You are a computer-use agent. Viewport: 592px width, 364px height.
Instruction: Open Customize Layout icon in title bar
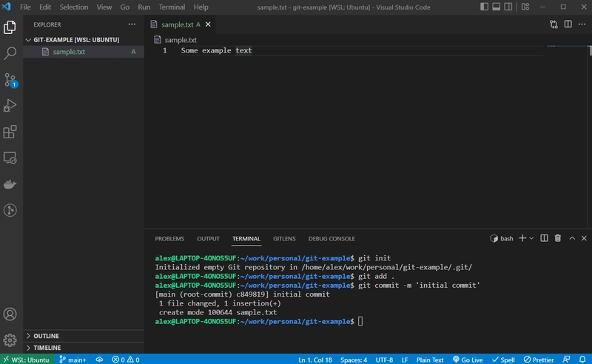point(525,7)
